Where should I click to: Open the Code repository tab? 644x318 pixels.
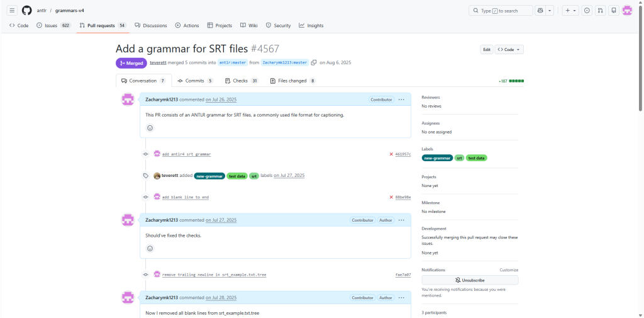click(19, 26)
